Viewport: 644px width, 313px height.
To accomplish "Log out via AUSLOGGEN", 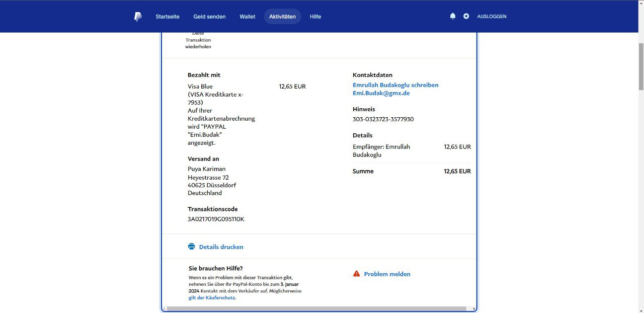I will 492,17.
